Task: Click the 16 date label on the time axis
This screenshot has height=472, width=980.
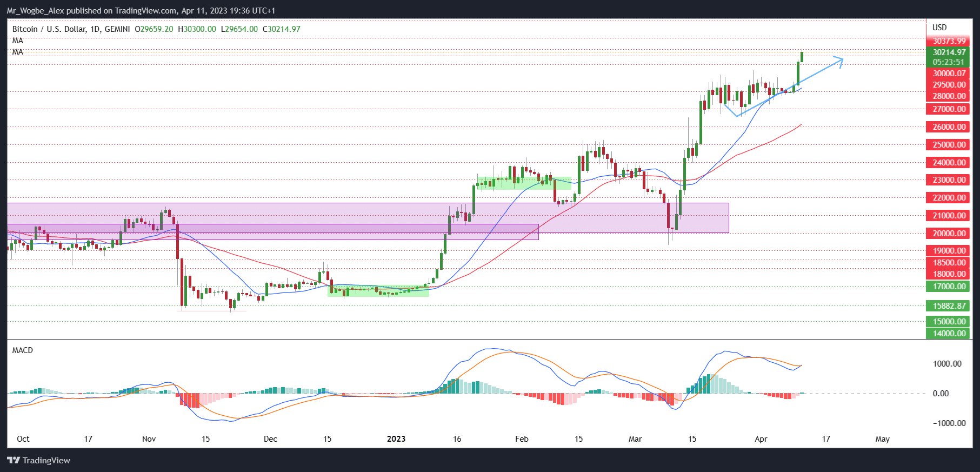Action: (457, 439)
